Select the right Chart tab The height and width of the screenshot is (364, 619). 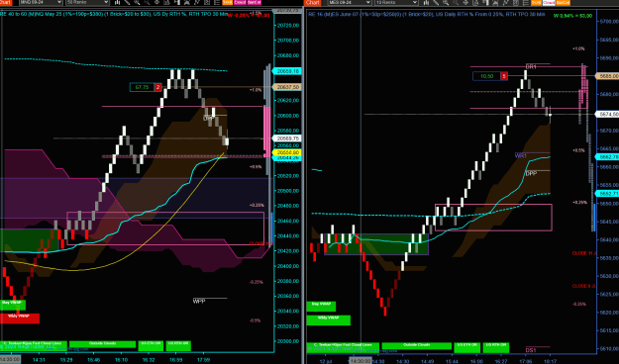313,2
